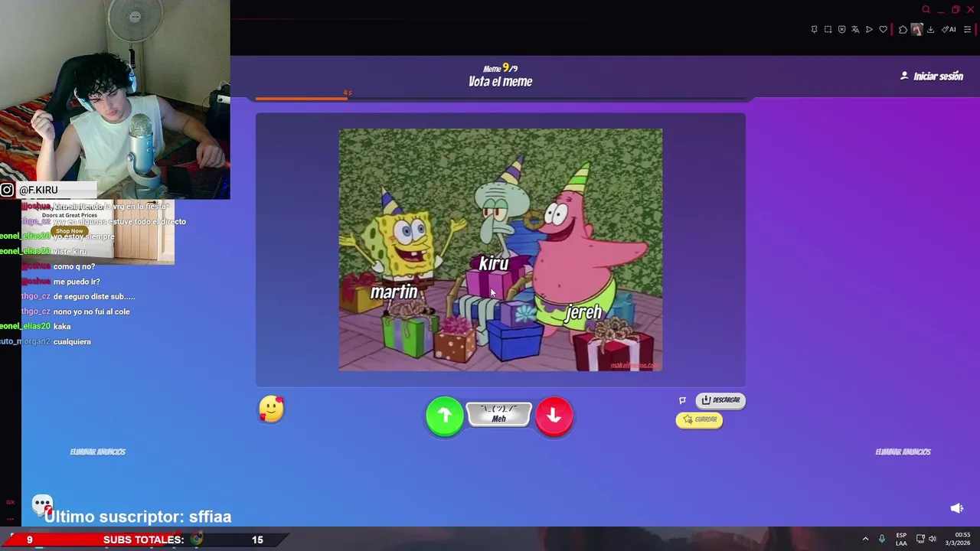
Task: Expand the system tray hidden icons chevron
Action: [x=866, y=539]
